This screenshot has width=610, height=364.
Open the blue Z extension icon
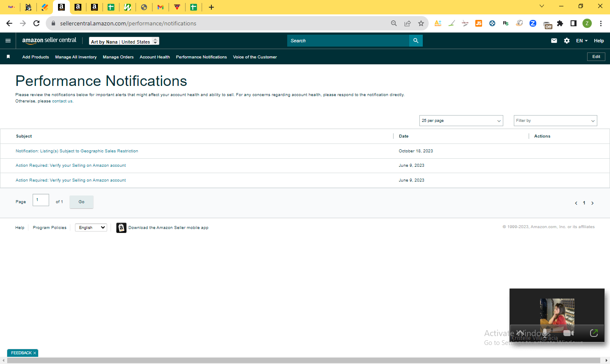pyautogui.click(x=533, y=23)
